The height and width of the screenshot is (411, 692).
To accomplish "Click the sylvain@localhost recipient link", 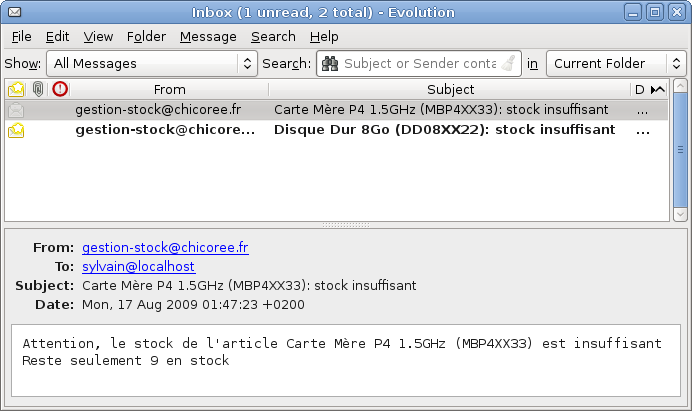I will pos(139,266).
